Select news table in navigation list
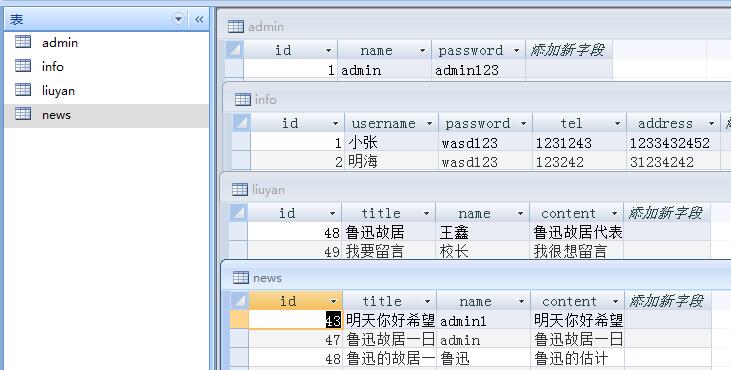The height and width of the screenshot is (370, 731). click(x=107, y=115)
